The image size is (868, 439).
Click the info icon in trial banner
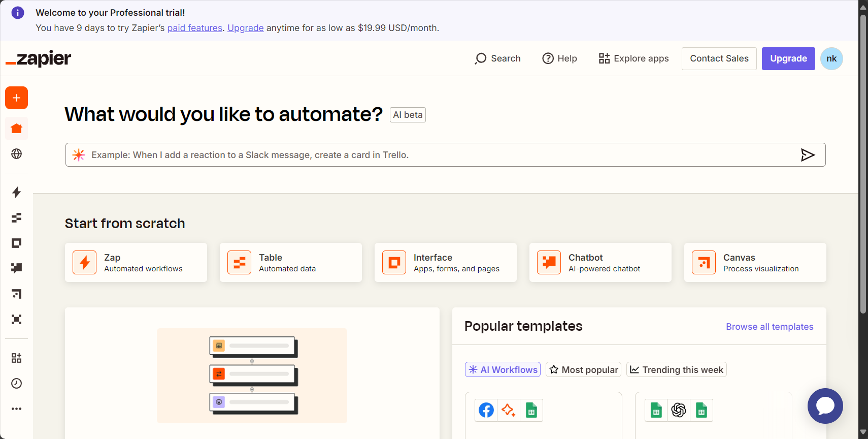coord(18,13)
